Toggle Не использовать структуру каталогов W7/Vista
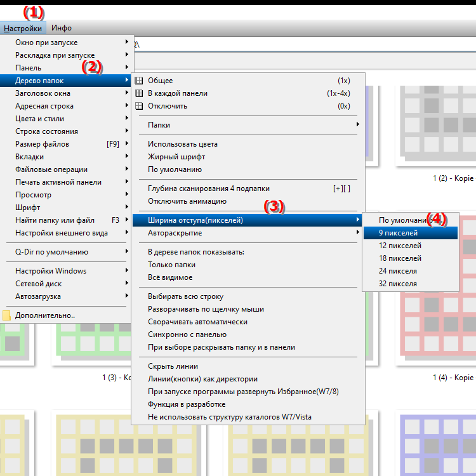The height and width of the screenshot is (476, 476). [248, 417]
